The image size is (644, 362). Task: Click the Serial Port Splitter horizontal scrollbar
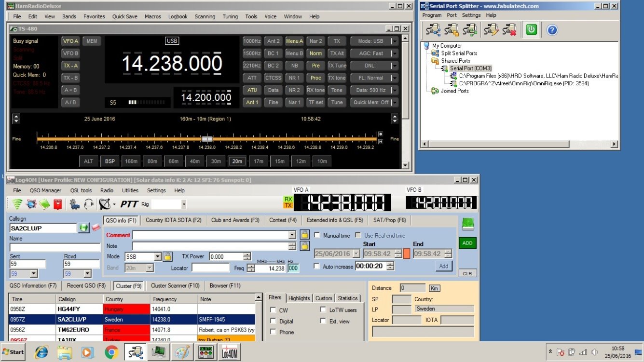coord(520,144)
